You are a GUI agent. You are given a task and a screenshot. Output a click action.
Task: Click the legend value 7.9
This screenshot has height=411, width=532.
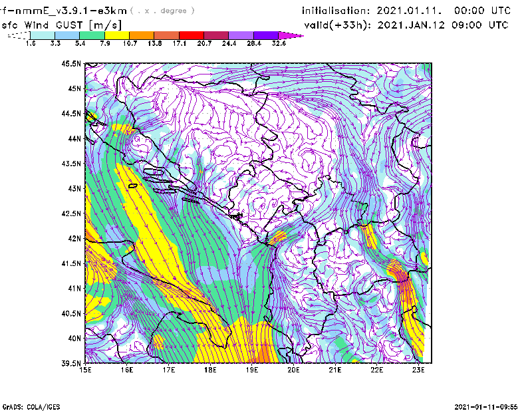(x=105, y=43)
